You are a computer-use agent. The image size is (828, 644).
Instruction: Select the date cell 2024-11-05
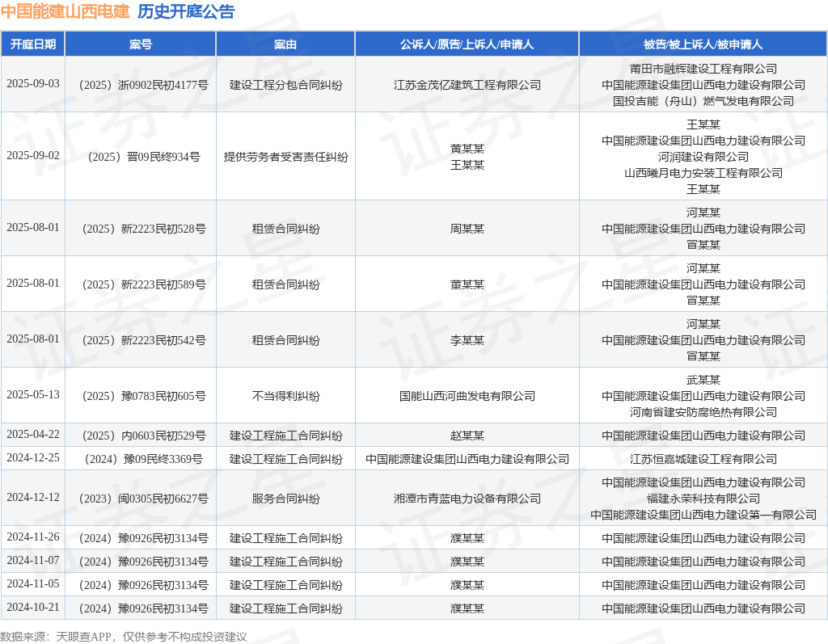pyautogui.click(x=32, y=584)
